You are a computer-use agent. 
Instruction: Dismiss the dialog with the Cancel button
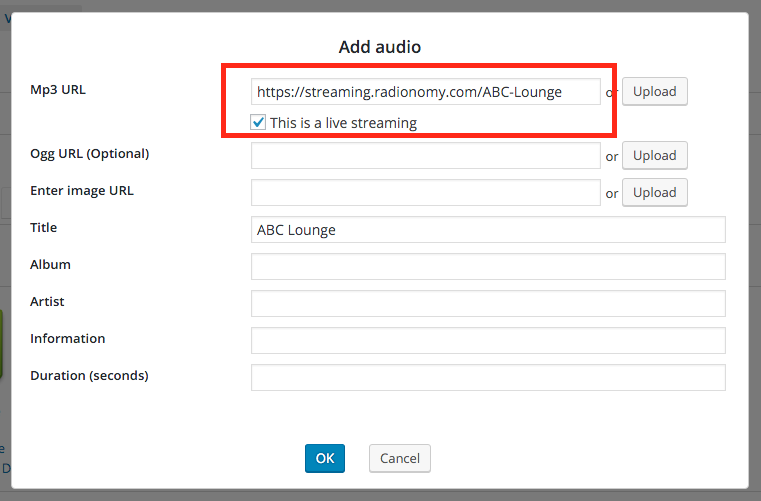pyautogui.click(x=400, y=458)
